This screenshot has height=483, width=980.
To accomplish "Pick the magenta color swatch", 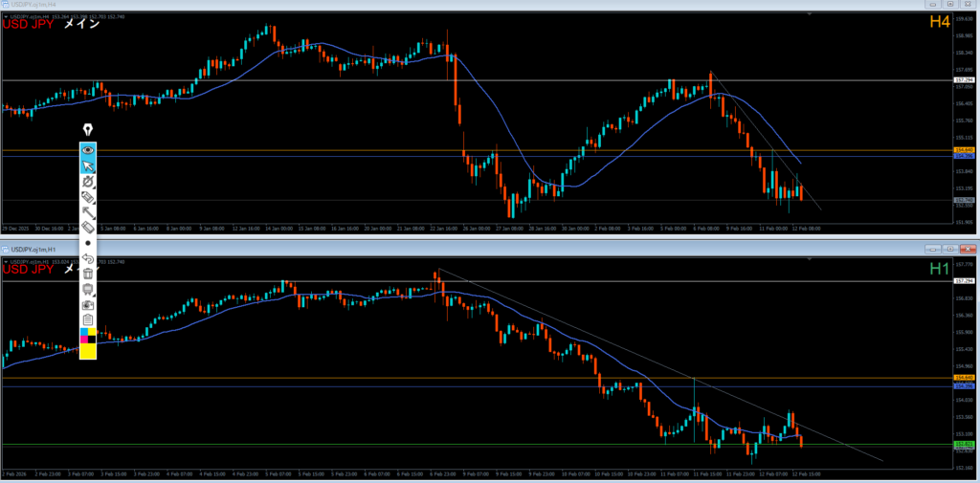I will (83, 339).
